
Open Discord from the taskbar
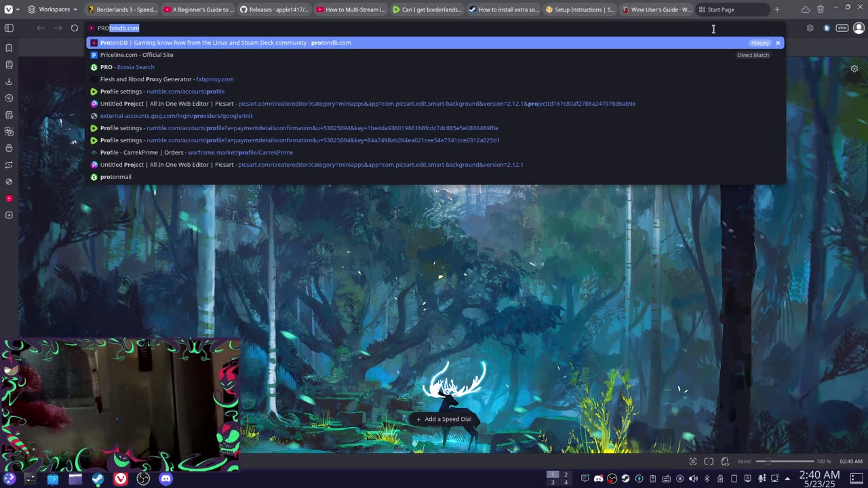click(x=165, y=479)
